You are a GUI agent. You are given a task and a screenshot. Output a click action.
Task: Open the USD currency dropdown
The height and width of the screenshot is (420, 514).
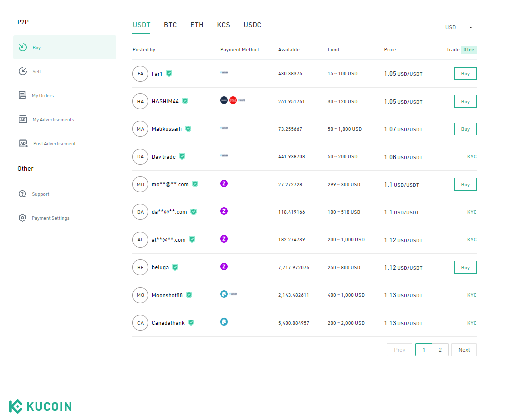coord(458,27)
